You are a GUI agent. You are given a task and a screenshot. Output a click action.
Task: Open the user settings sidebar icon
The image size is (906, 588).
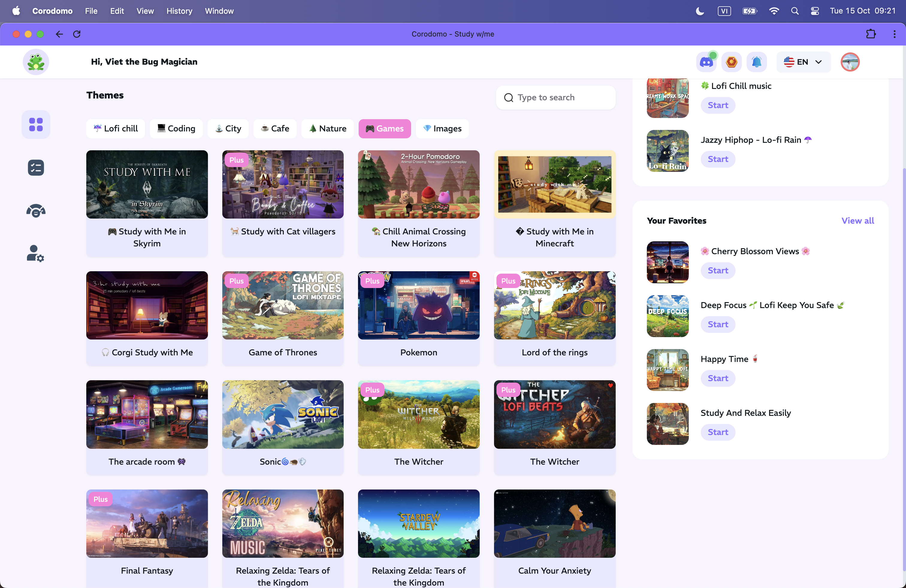(x=36, y=253)
